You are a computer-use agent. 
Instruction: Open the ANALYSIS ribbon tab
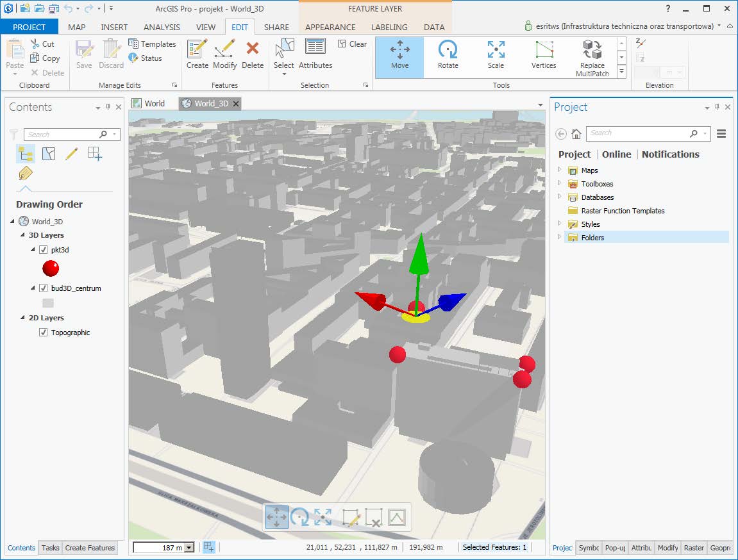click(x=162, y=28)
